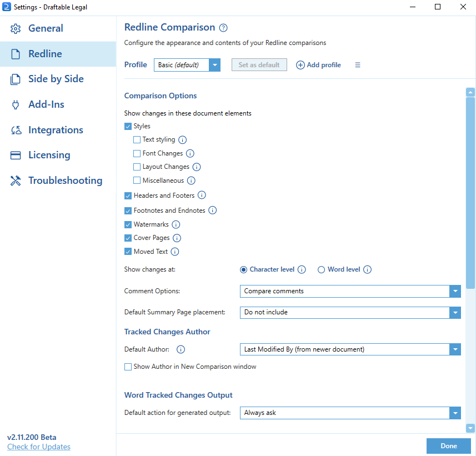The image size is (476, 456).
Task: Enable Miscellaneous checkbox
Action: pos(137,181)
